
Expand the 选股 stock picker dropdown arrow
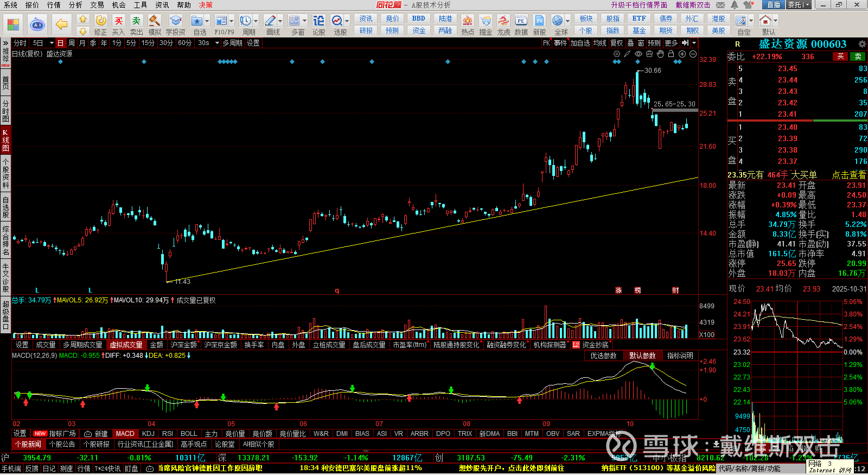point(347,21)
